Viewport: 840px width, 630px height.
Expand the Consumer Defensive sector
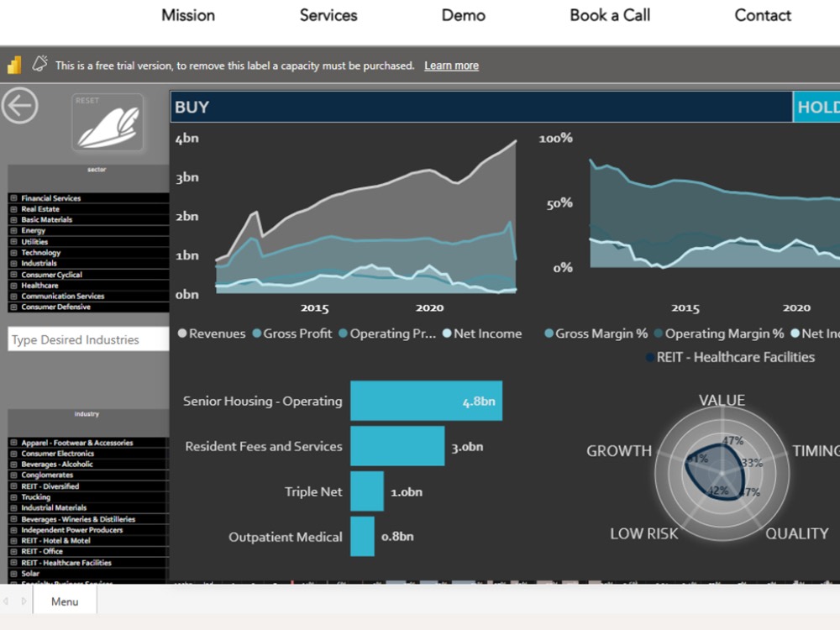point(14,307)
